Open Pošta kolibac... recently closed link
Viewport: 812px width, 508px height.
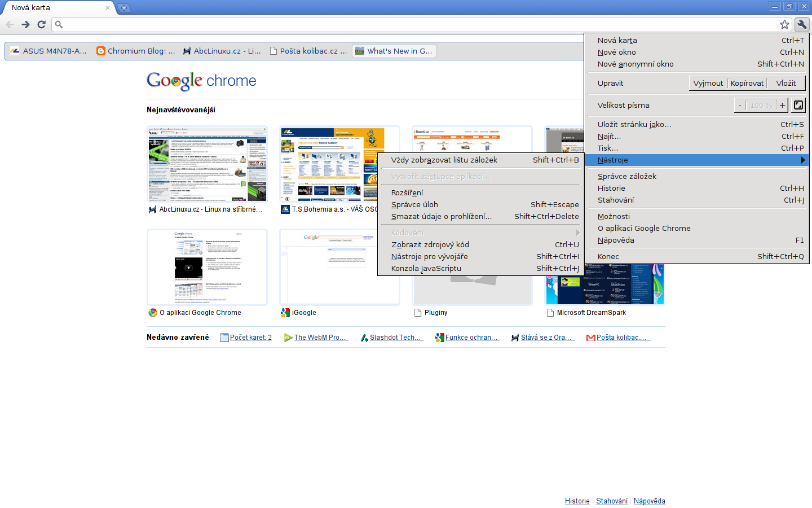pyautogui.click(x=619, y=338)
